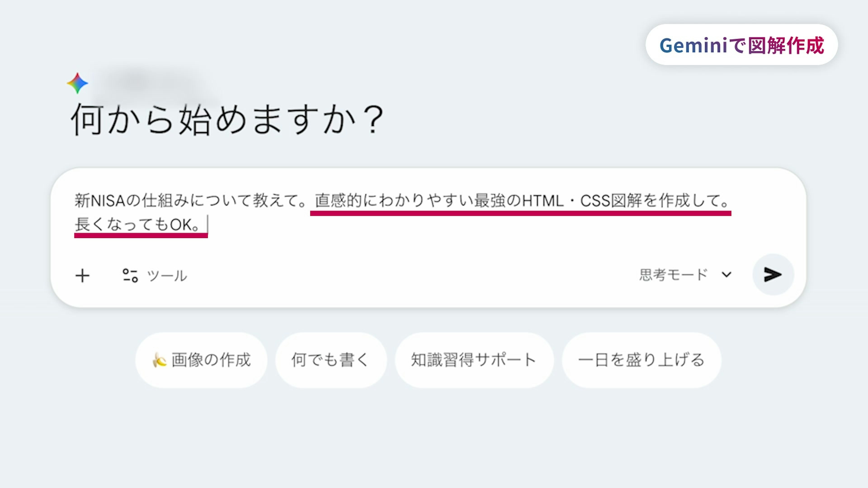Click the Gemini sparkle logo icon
This screenshot has height=488, width=868.
pyautogui.click(x=78, y=83)
